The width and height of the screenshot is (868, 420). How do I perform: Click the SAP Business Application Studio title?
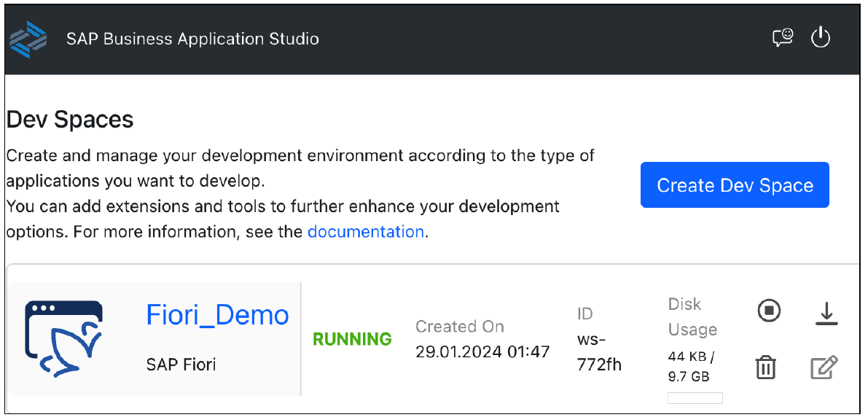[192, 39]
